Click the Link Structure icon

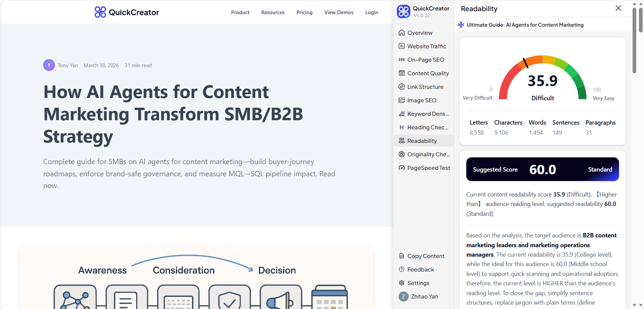pos(402,87)
